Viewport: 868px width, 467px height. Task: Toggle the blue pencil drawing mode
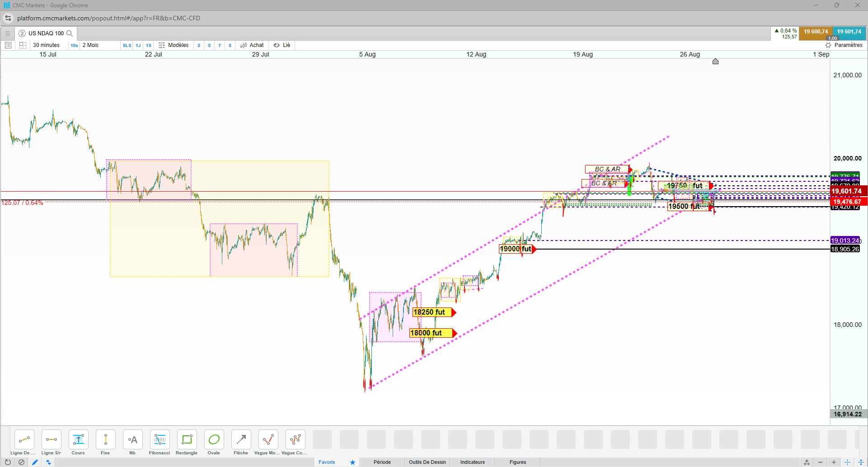35,462
